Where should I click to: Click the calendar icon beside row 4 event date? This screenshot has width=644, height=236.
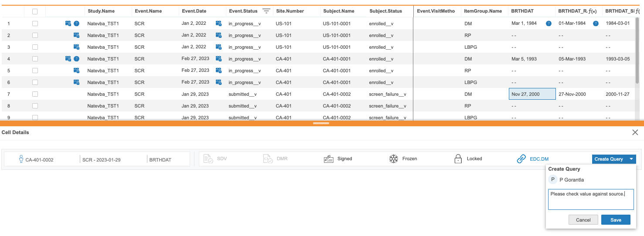(219, 58)
